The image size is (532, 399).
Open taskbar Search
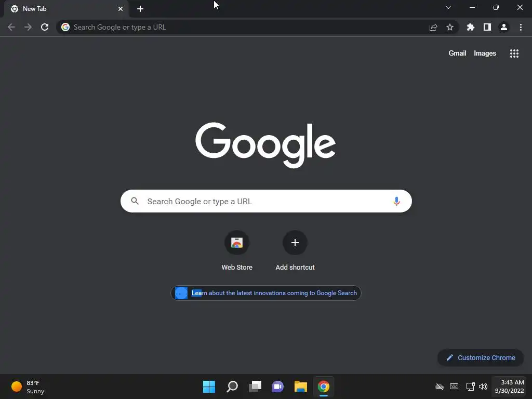click(232, 387)
